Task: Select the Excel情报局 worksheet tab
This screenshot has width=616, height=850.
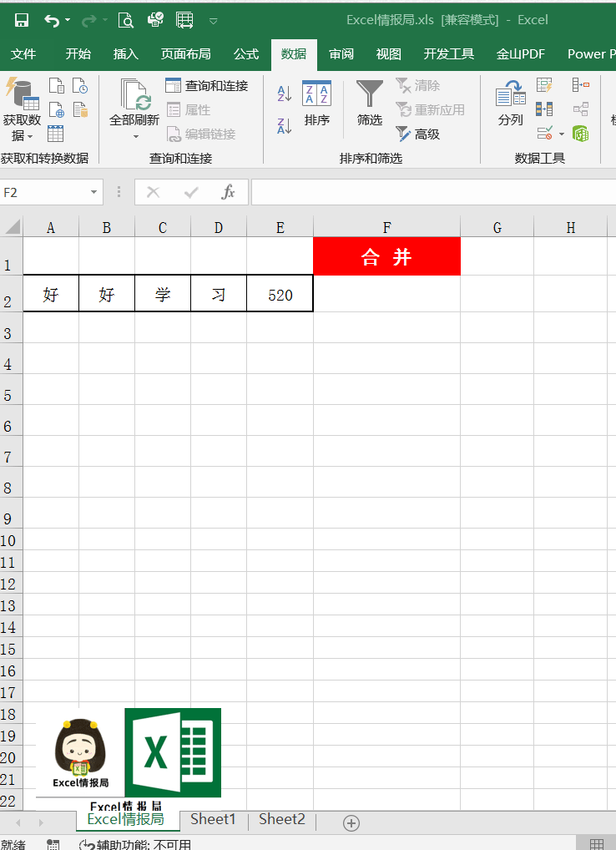Action: (x=126, y=819)
